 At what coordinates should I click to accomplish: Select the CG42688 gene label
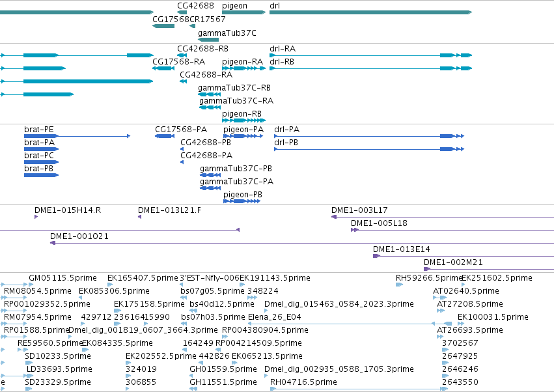pyautogui.click(x=195, y=6)
